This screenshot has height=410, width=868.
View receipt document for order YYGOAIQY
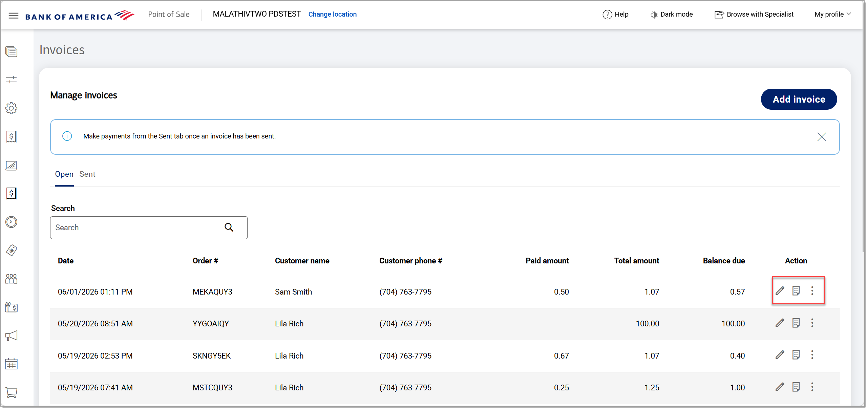point(796,323)
